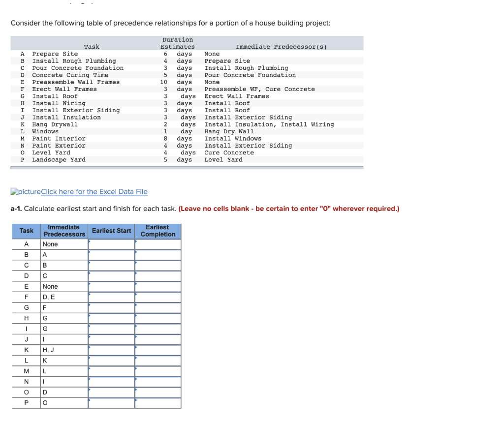The height and width of the screenshot is (422, 504).
Task: Click the red 'Leave no cells blank' instruction
Action: 289,209
